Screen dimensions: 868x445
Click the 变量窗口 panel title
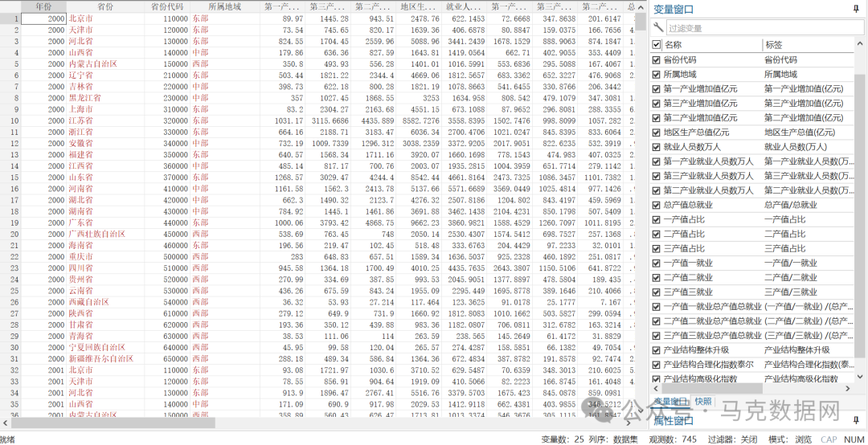pos(674,10)
